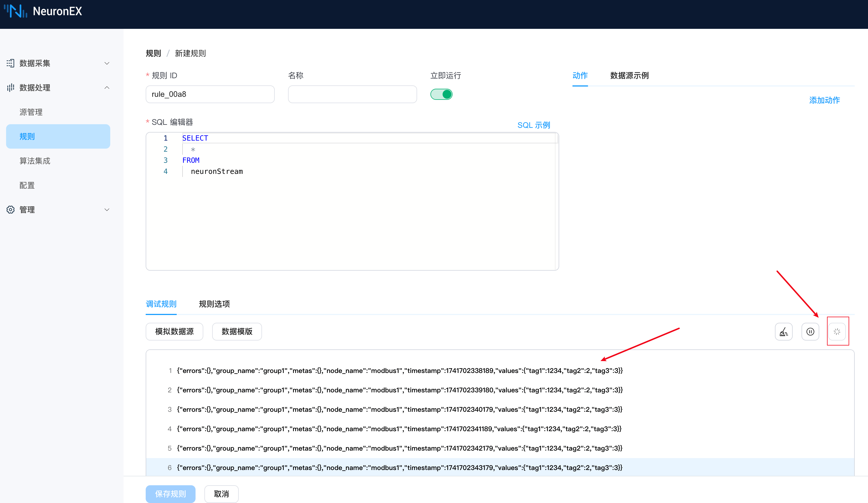Click the NeuronEX logo icon
Viewport: 868px width, 503px height.
[x=16, y=11]
